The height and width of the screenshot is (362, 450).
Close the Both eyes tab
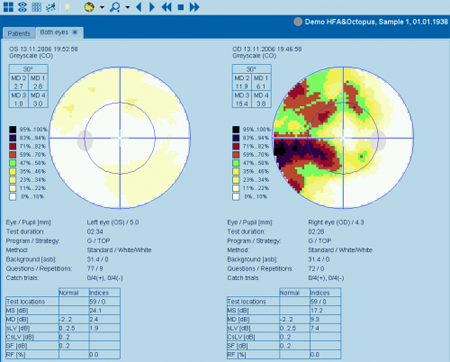(x=75, y=32)
